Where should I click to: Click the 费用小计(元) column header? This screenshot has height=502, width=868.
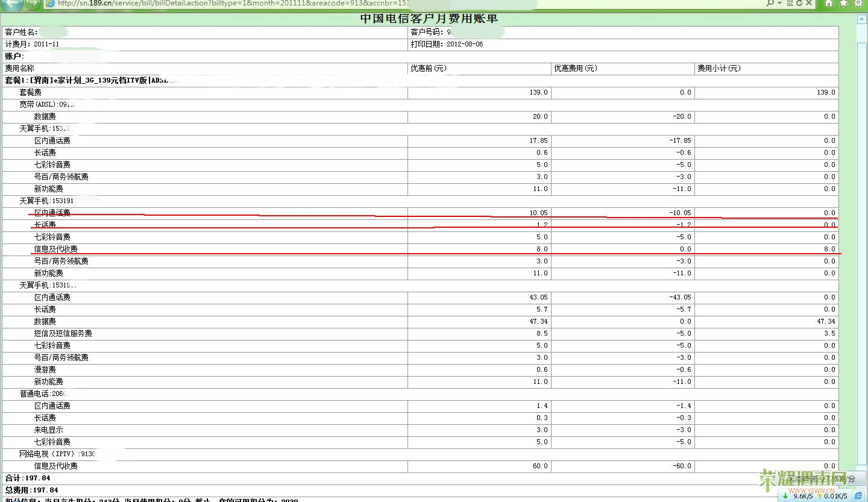tap(719, 69)
